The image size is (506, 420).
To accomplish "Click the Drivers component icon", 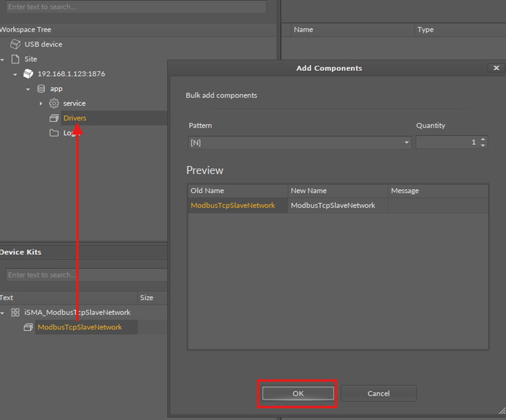I will [54, 118].
